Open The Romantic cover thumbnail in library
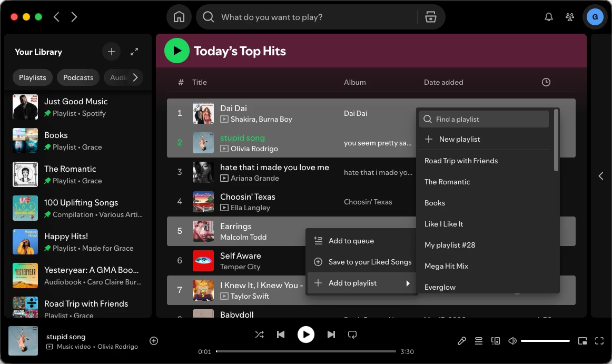Viewport: 612px width, 364px height. pyautogui.click(x=25, y=174)
